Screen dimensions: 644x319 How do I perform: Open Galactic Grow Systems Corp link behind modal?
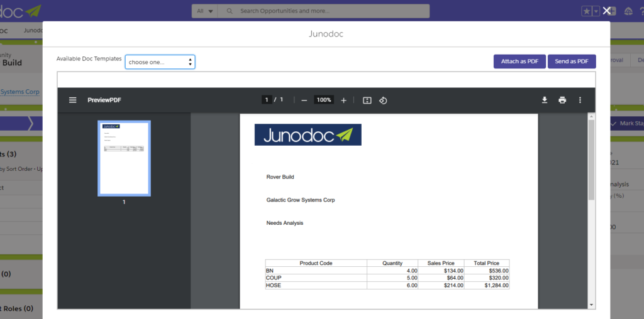(19, 92)
